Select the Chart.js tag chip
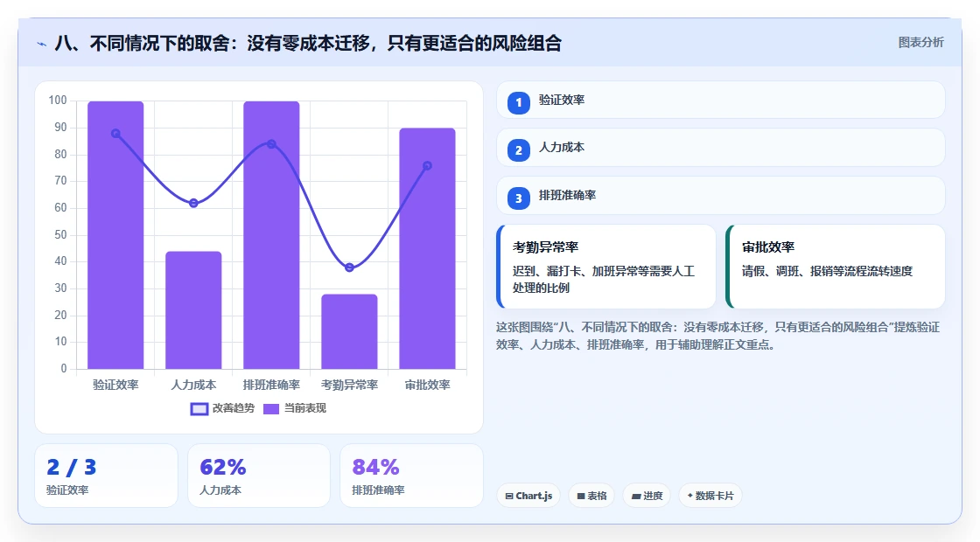This screenshot has width=980, height=542. click(528, 496)
